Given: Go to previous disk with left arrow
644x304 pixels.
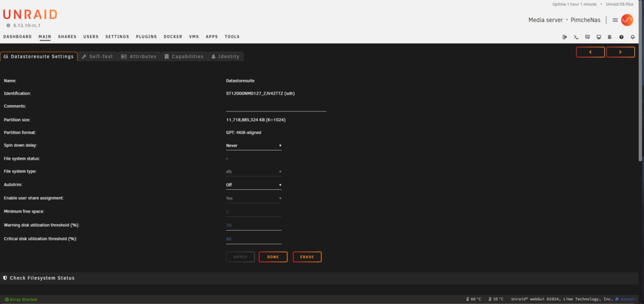Looking at the screenshot, I should (590, 52).
